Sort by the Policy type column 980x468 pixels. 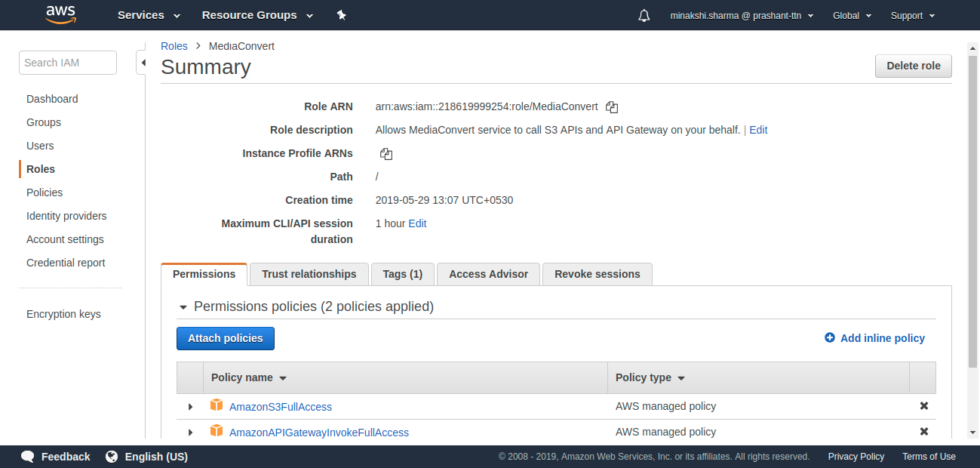pyautogui.click(x=650, y=377)
